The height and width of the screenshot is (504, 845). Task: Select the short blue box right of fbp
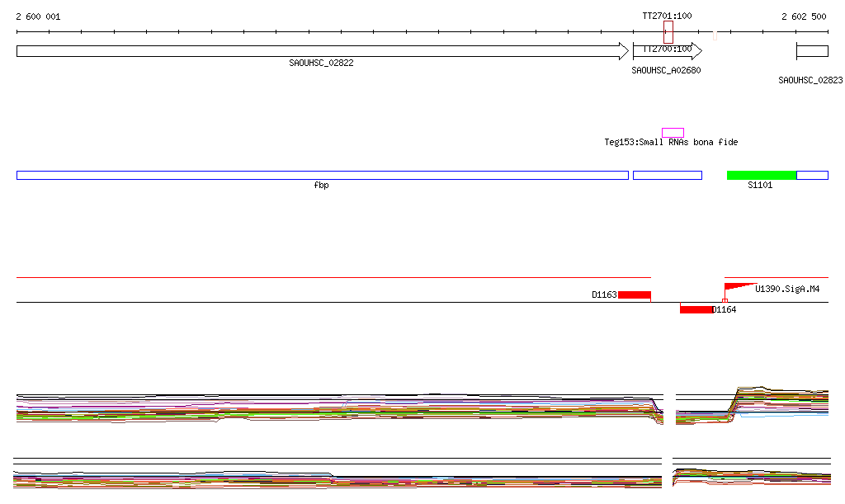[667, 175]
